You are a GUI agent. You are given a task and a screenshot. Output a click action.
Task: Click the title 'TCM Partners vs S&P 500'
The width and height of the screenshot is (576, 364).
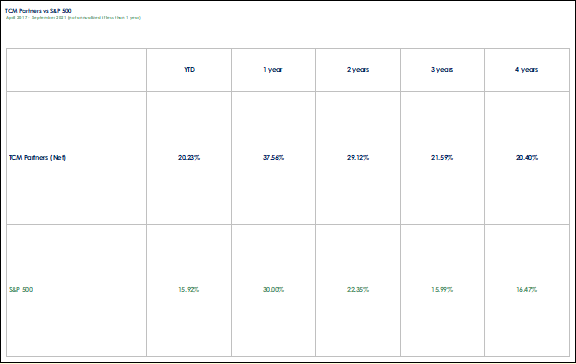click(x=38, y=11)
